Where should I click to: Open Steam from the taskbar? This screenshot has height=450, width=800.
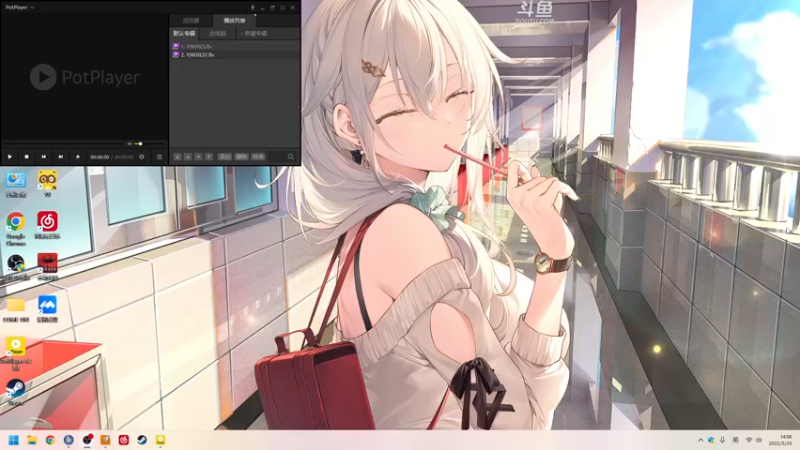coord(142,440)
